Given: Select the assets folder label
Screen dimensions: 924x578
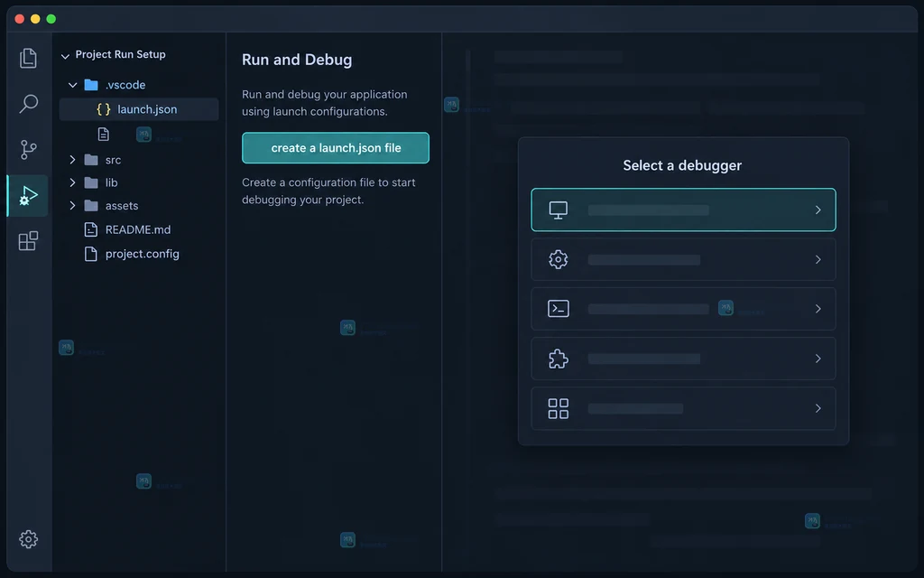Looking at the screenshot, I should tap(122, 206).
